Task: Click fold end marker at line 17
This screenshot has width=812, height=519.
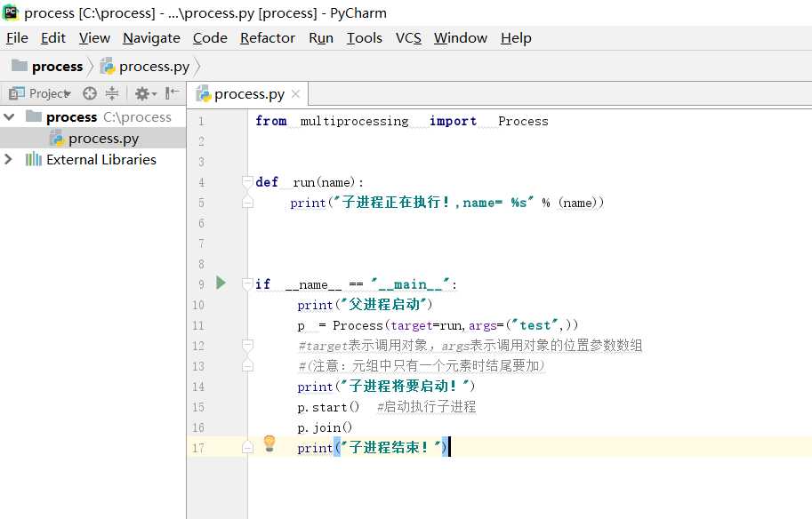Action: point(247,448)
